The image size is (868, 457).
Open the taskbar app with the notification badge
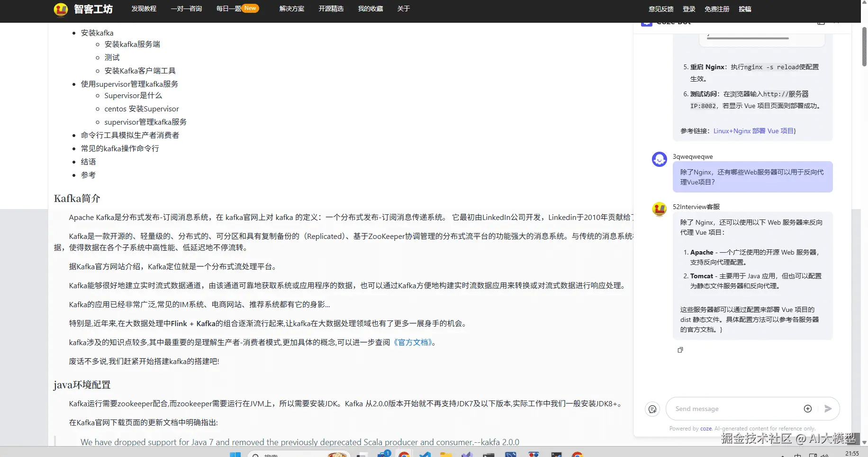tap(383, 454)
